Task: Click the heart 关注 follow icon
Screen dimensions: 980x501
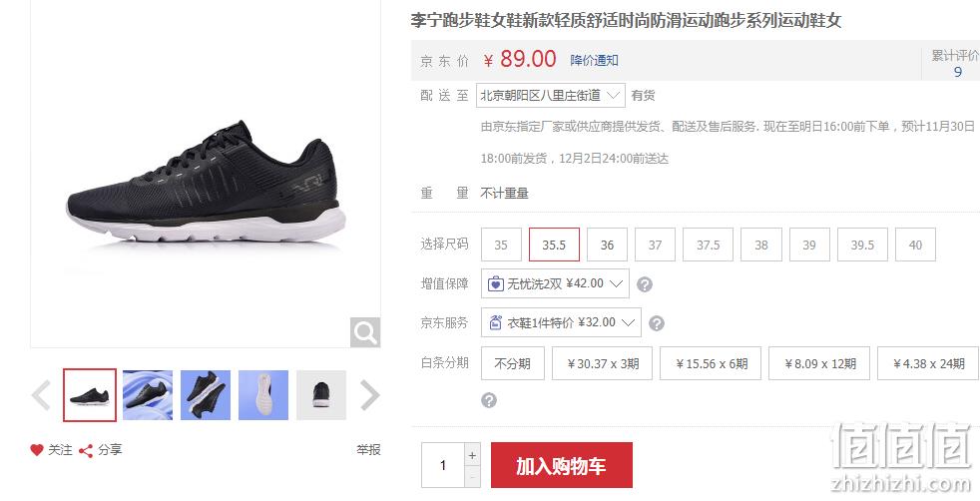Action: click(37, 450)
